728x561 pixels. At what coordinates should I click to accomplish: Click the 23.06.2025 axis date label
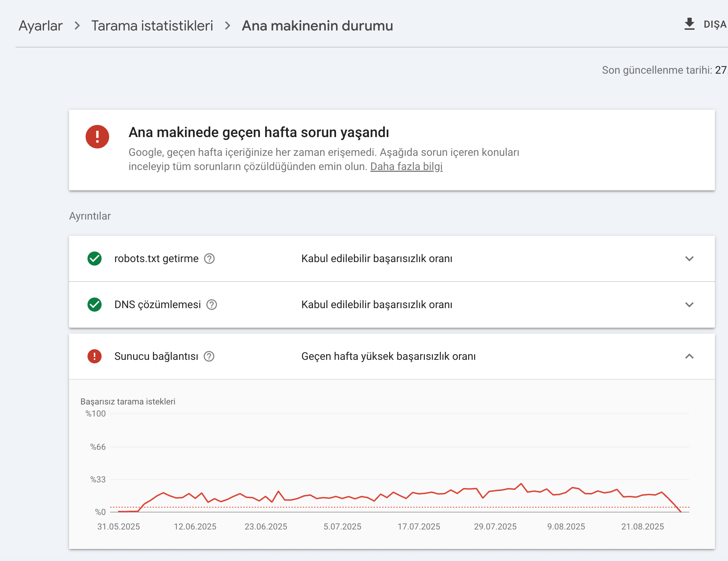266,527
